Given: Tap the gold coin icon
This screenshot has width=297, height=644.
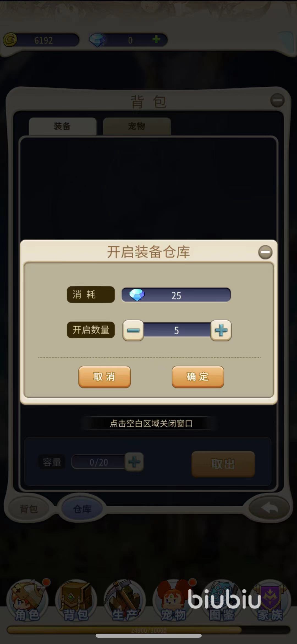Looking at the screenshot, I should (x=10, y=40).
